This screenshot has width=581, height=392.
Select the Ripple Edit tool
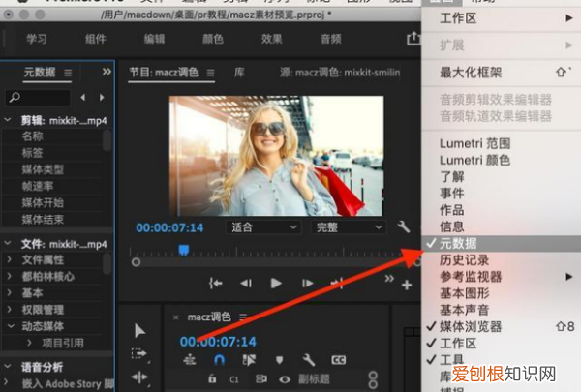pos(139,377)
